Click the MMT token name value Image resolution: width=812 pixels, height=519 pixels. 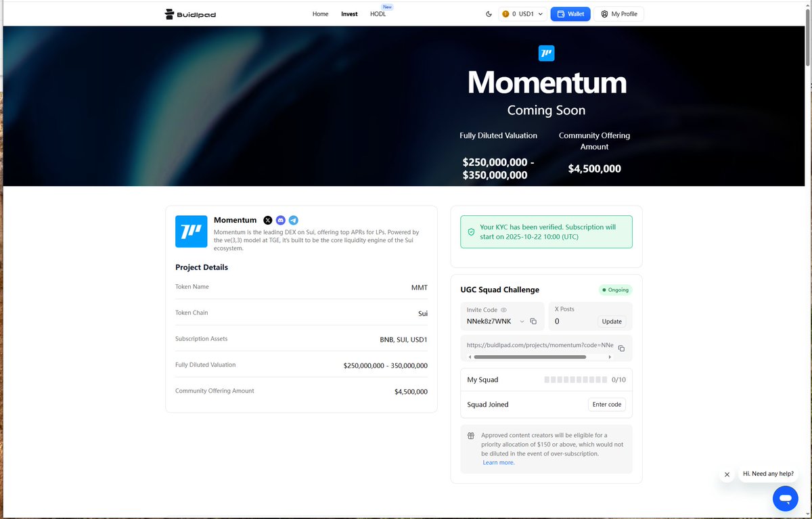[x=420, y=288]
